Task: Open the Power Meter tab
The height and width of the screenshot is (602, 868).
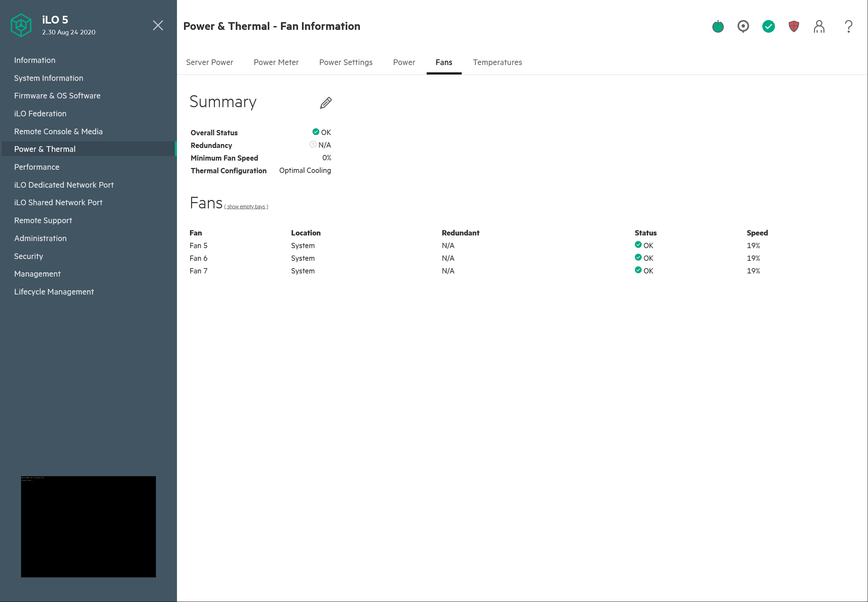Action: (276, 62)
